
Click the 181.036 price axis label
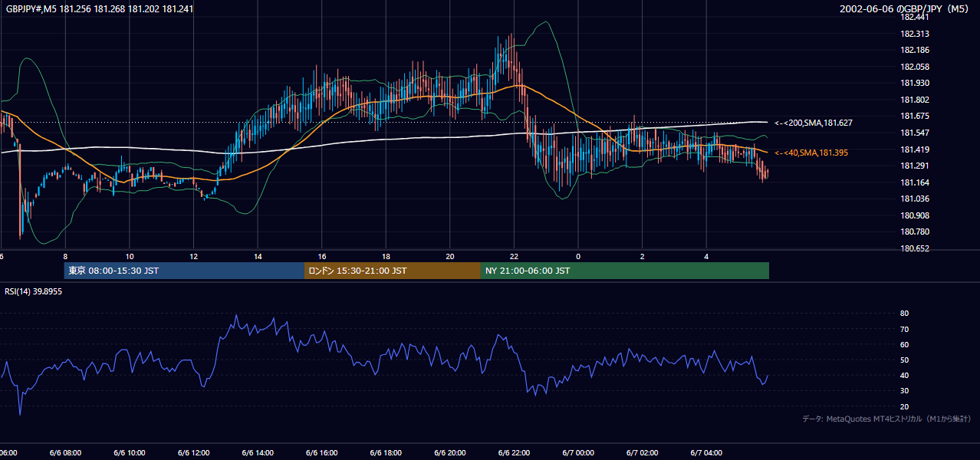914,199
